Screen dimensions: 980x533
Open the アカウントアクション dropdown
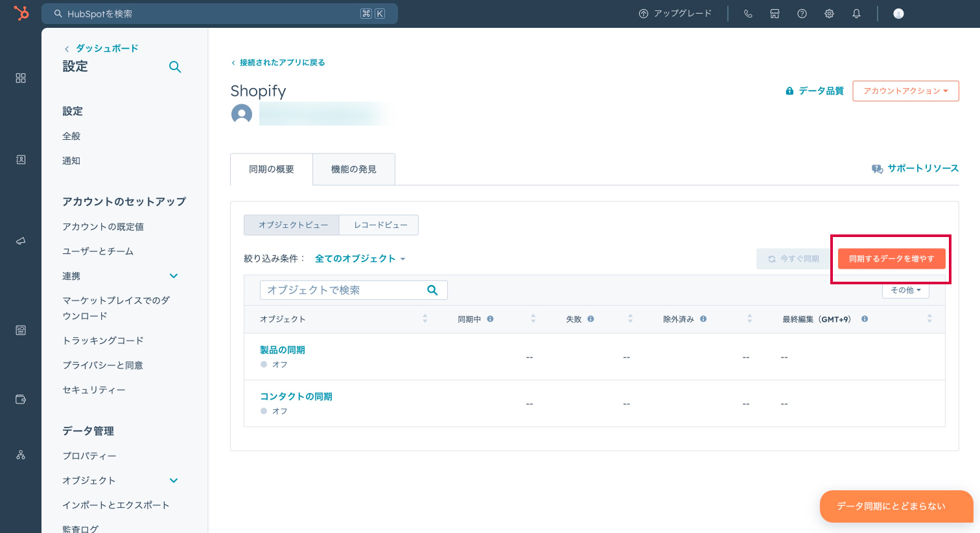pyautogui.click(x=905, y=91)
